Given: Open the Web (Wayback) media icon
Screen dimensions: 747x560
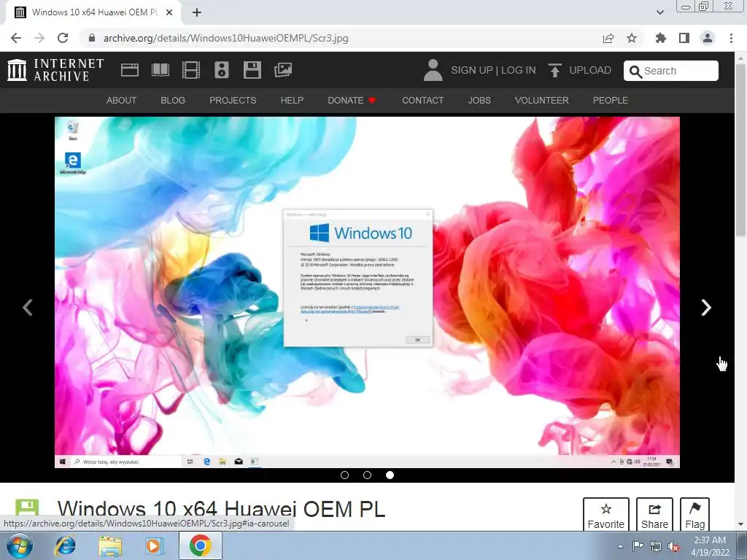Looking at the screenshot, I should pyautogui.click(x=130, y=70).
